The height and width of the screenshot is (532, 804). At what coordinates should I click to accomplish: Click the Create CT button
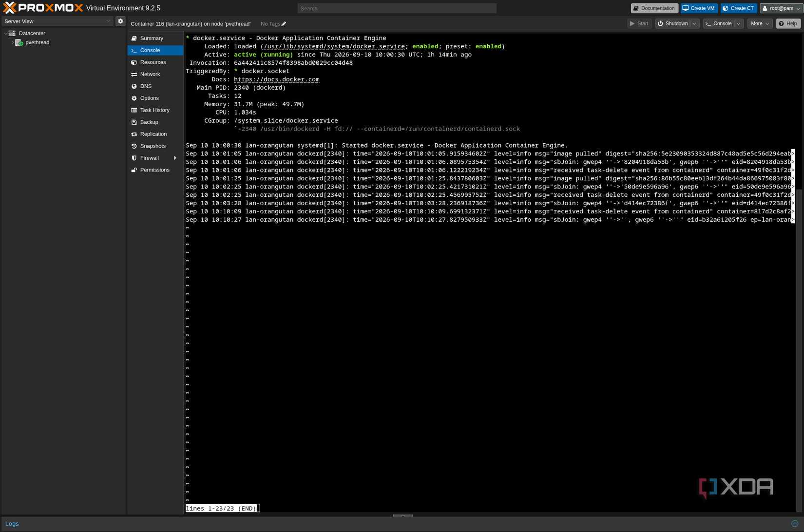pyautogui.click(x=738, y=8)
